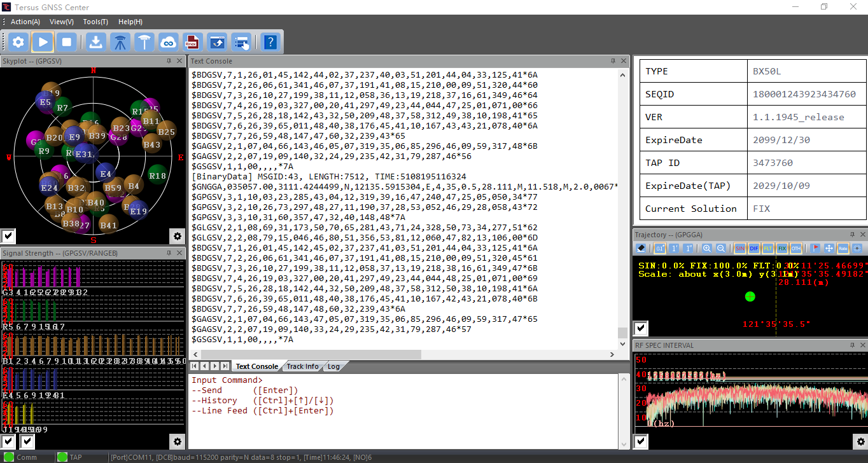Open the configuration gear in main toolbar
The image size is (868, 463).
pyautogui.click(x=18, y=43)
